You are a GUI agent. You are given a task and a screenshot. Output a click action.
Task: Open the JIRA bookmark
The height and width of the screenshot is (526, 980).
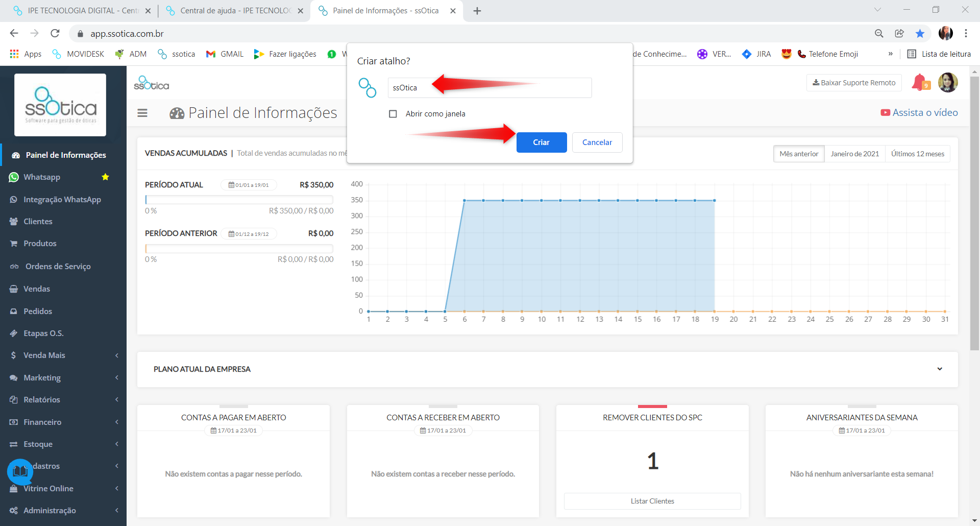coord(756,54)
